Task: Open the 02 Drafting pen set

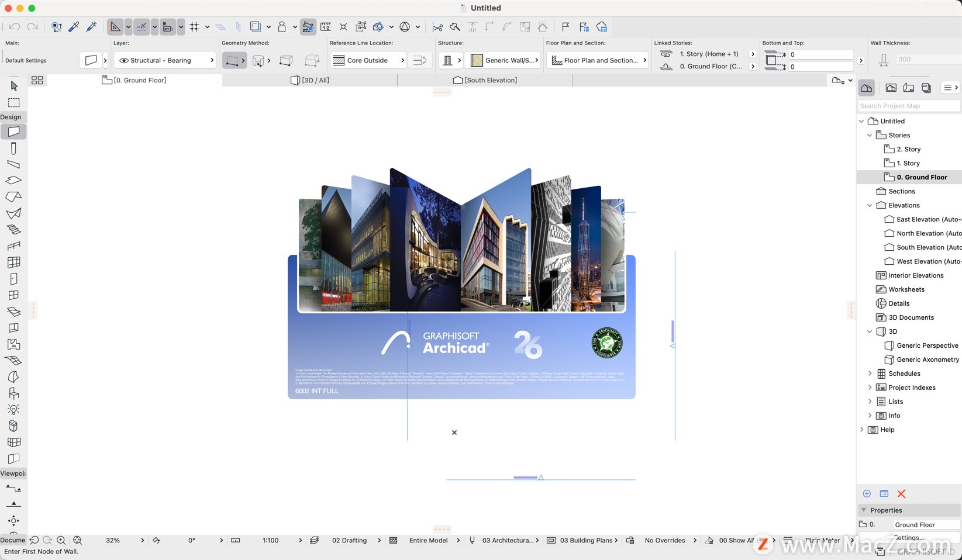Action: [x=349, y=540]
